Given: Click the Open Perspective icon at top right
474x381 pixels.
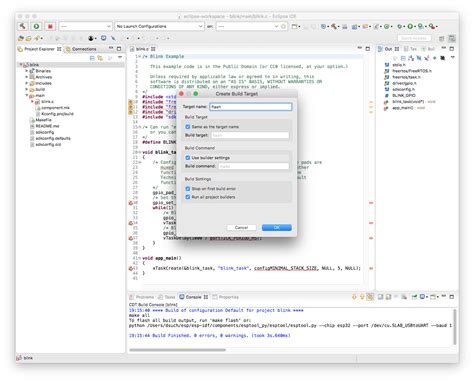Looking at the screenshot, I should point(441,38).
